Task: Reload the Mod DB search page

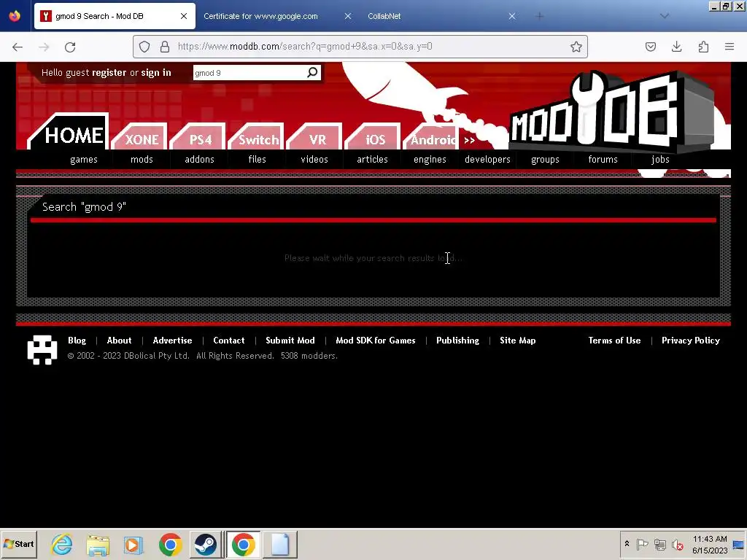Action: click(70, 47)
